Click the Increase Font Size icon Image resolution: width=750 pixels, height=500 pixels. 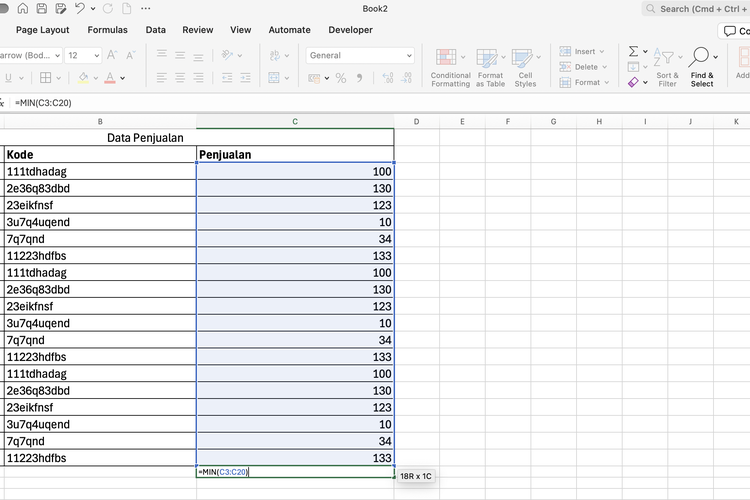(x=113, y=56)
